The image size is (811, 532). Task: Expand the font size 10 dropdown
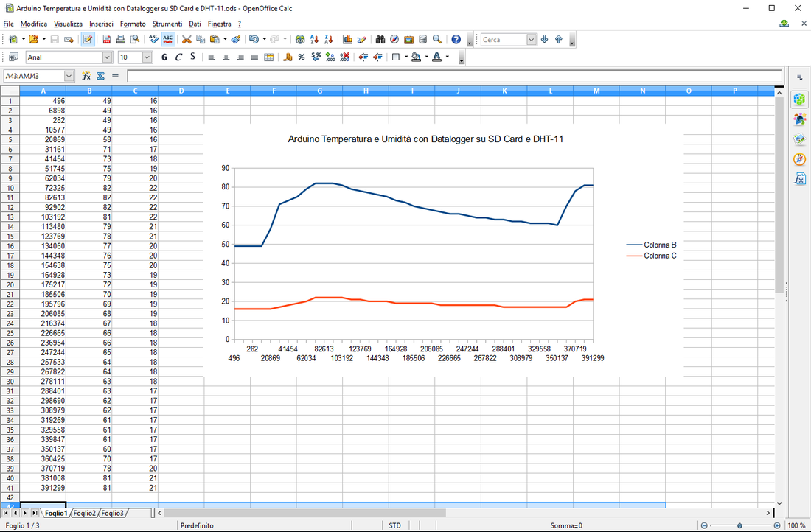pos(147,57)
